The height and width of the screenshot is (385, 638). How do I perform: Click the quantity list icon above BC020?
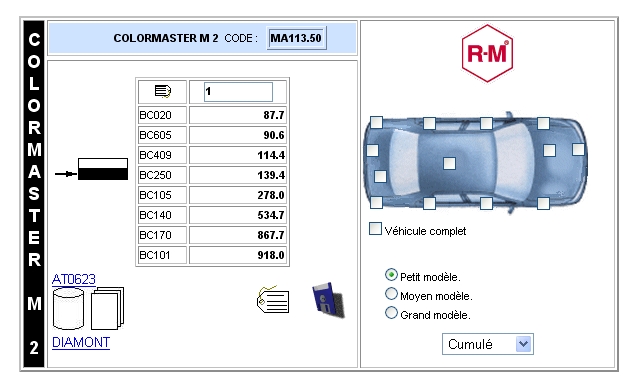pyautogui.click(x=163, y=91)
